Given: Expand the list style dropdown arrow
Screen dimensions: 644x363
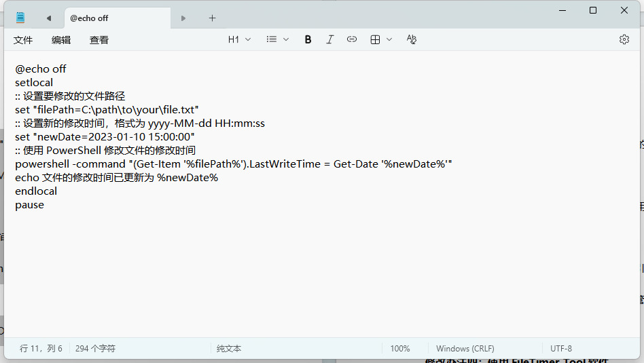Looking at the screenshot, I should [x=286, y=39].
